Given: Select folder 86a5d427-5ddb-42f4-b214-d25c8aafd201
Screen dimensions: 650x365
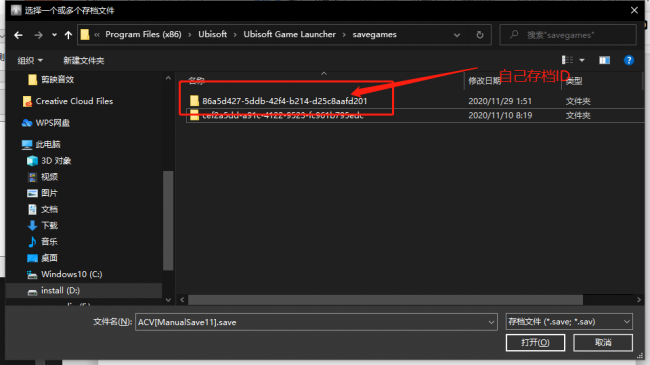Looking at the screenshot, I should (x=284, y=101).
